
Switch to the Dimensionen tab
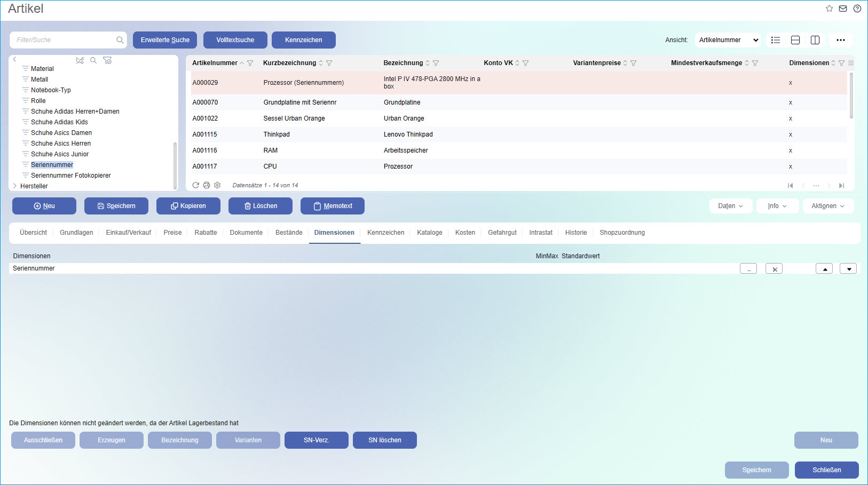pyautogui.click(x=334, y=233)
